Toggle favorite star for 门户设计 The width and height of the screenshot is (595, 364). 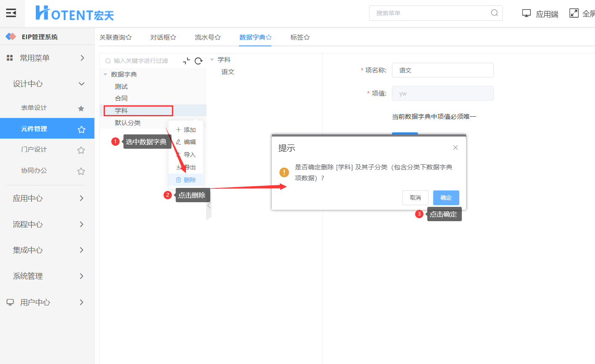click(x=81, y=150)
